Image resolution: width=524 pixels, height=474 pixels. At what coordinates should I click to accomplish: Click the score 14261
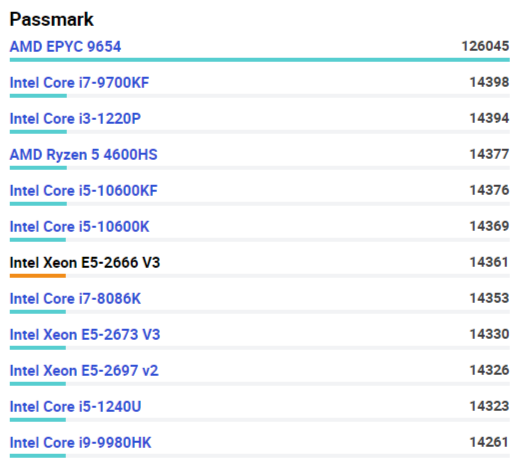[x=489, y=443]
